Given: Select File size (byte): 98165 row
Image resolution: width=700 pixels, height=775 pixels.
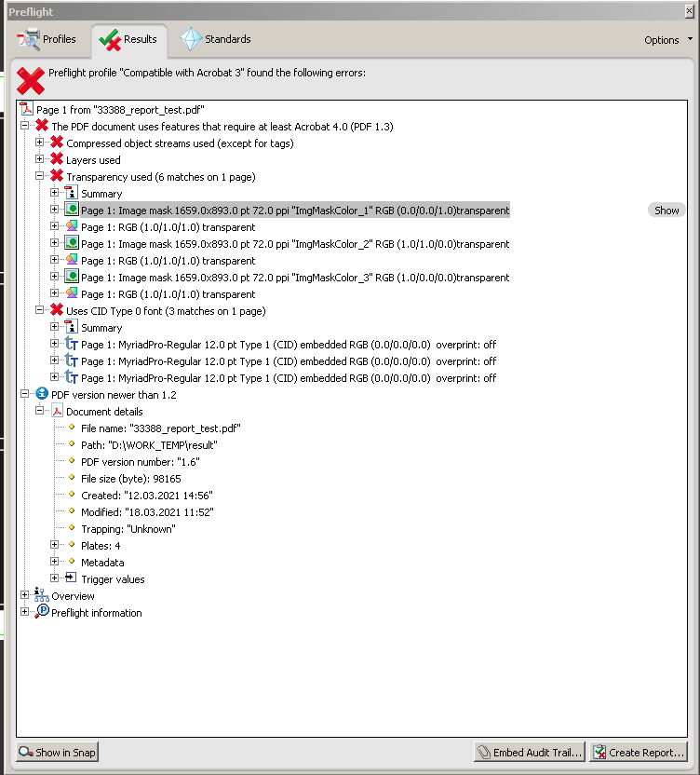Looking at the screenshot, I should pos(131,479).
